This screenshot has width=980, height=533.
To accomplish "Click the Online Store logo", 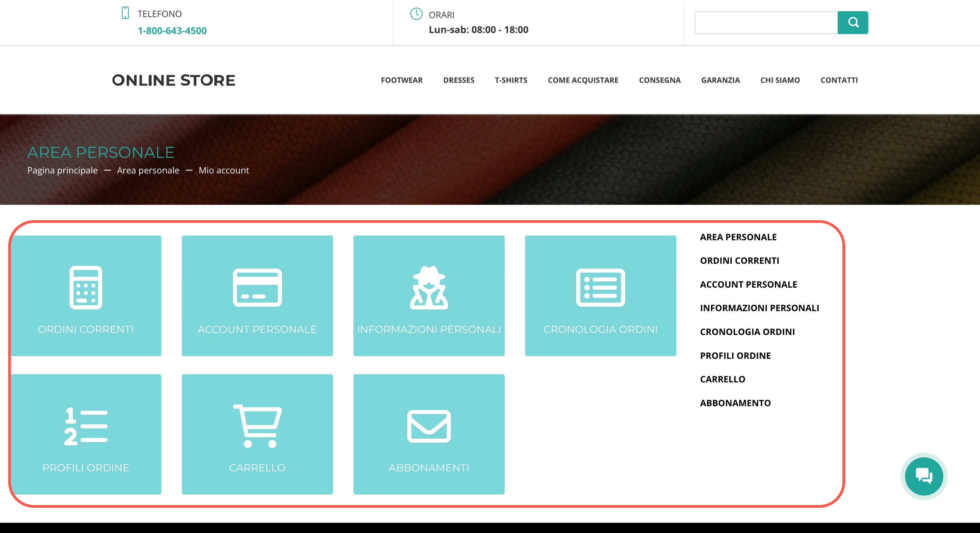I will coord(173,80).
